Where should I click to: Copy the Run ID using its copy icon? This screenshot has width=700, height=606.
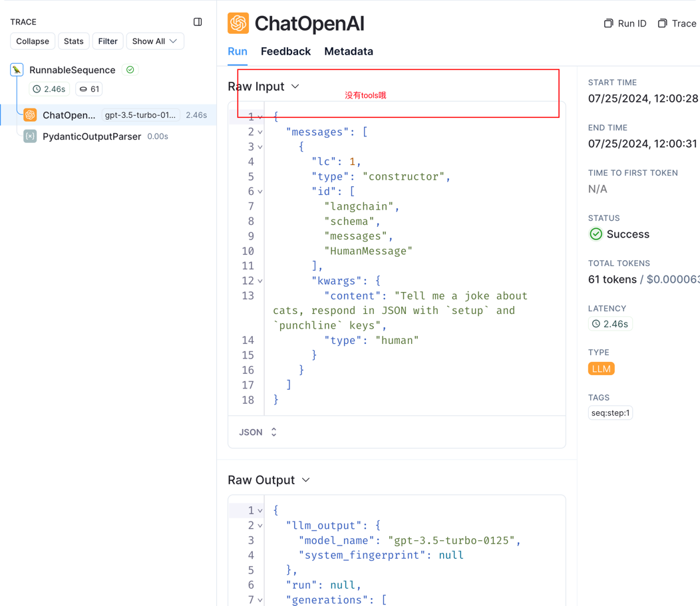[608, 23]
